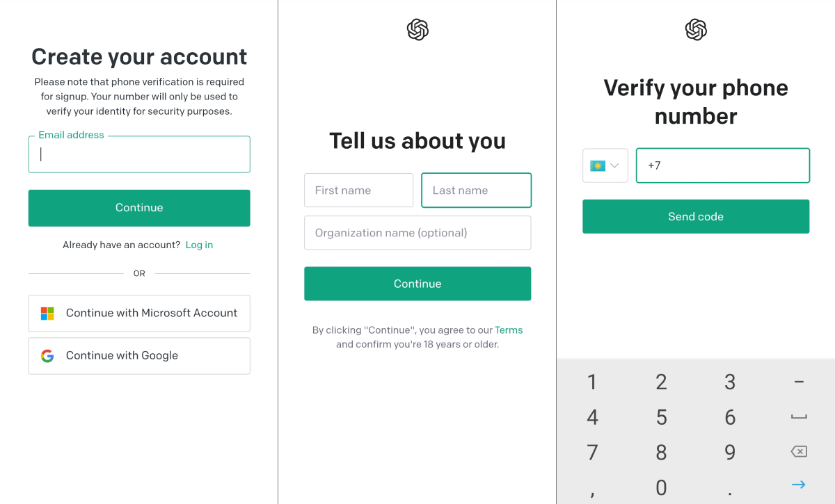
Task: Tap the space bar key on keypad
Action: coord(799,417)
